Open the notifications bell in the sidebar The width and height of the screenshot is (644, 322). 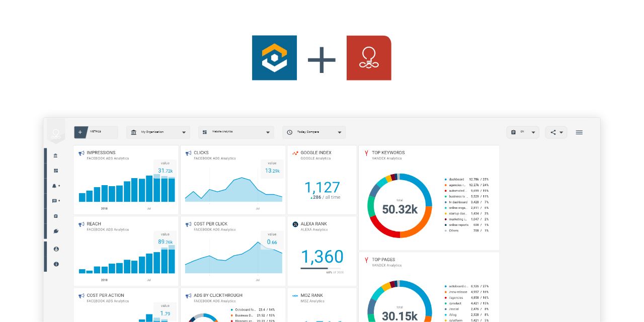click(x=55, y=186)
